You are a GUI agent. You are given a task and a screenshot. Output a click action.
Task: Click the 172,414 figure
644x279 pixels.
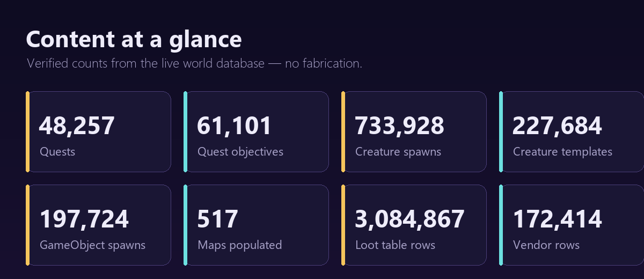click(x=558, y=219)
